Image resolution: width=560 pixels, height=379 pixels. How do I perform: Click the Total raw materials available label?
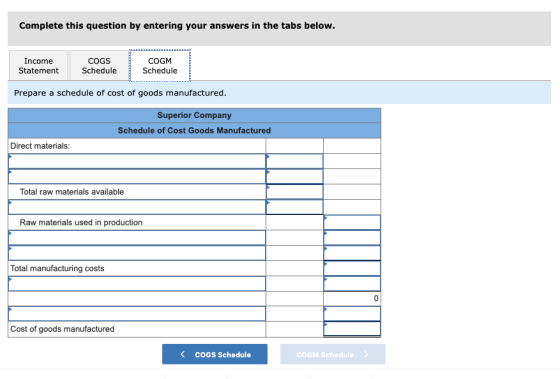72,192
